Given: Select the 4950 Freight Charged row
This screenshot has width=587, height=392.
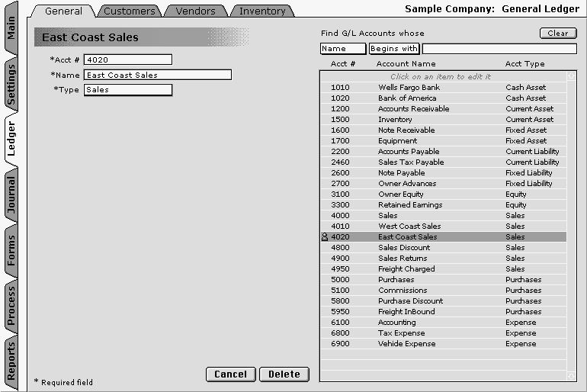Looking at the screenshot, I should 443,268.
